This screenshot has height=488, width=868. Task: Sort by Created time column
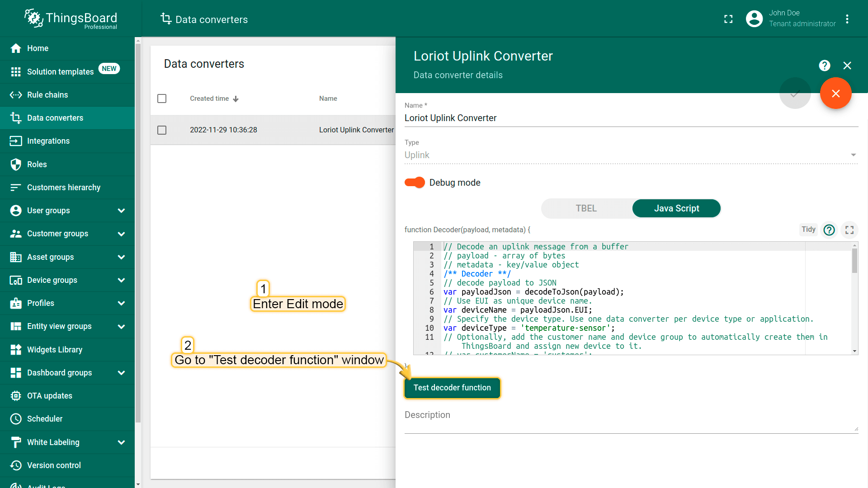point(214,99)
